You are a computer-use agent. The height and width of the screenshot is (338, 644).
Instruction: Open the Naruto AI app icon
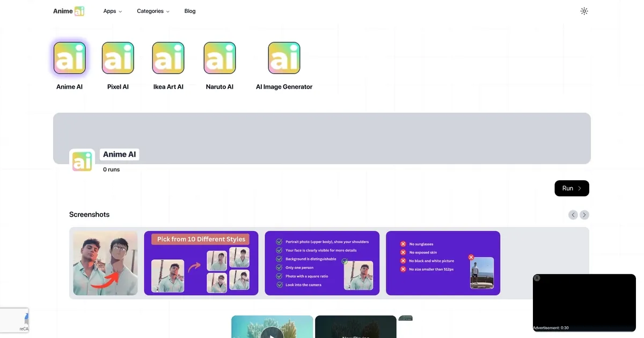[x=219, y=58]
